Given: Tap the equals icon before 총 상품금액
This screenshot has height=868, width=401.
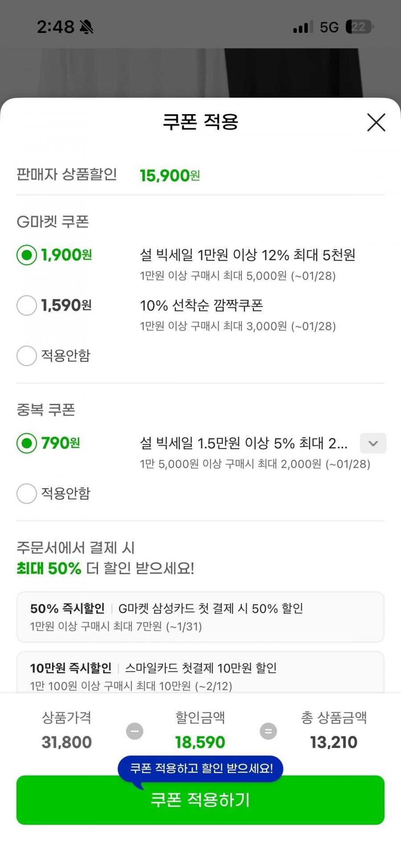Looking at the screenshot, I should [268, 731].
